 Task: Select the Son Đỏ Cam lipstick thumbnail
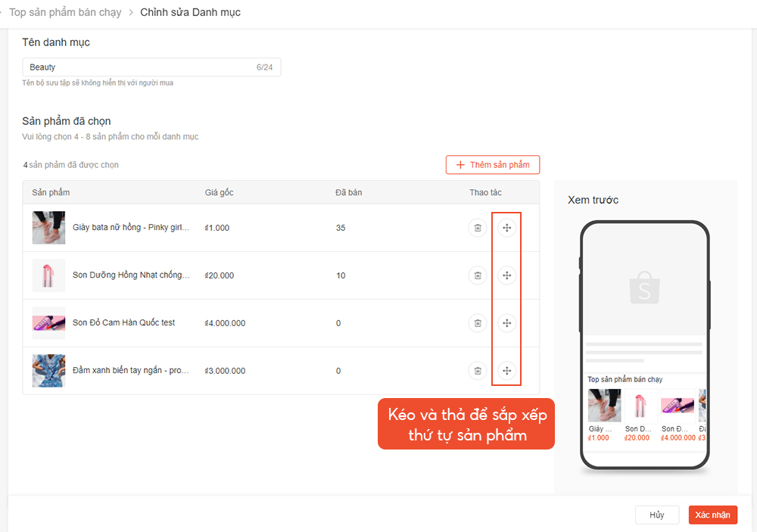click(48, 323)
